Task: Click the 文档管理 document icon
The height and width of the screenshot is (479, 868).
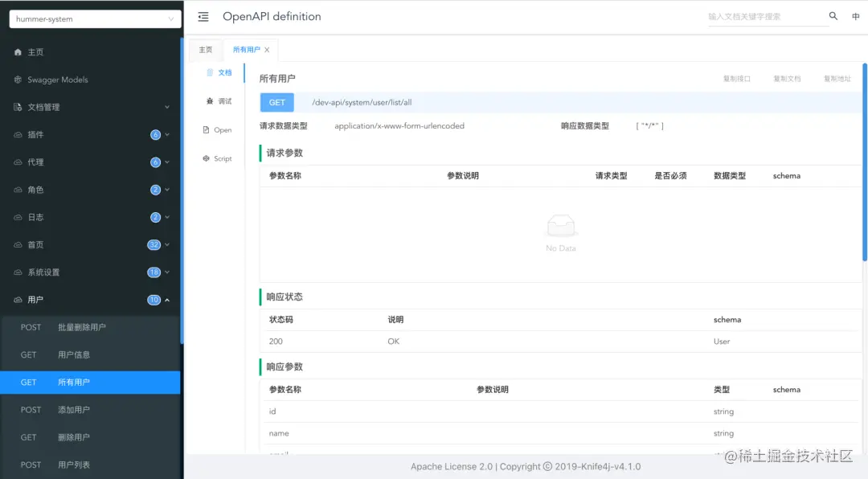Action: (x=18, y=107)
